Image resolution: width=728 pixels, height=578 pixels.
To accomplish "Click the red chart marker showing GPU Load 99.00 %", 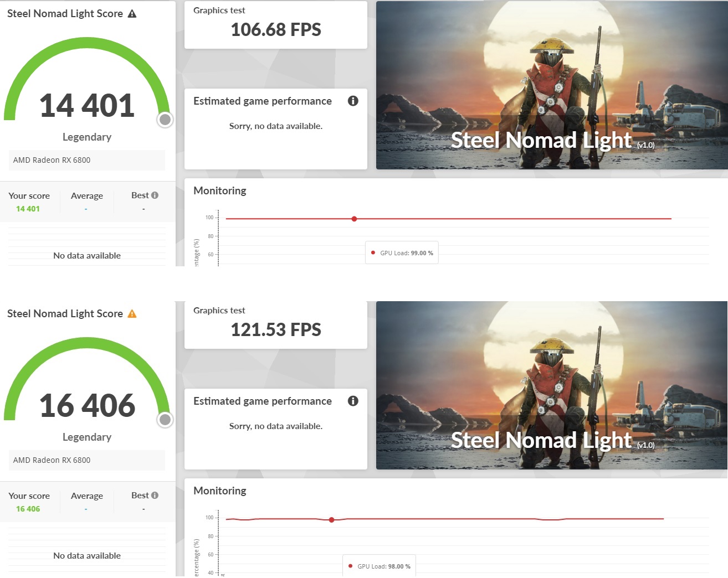I will 354,219.
